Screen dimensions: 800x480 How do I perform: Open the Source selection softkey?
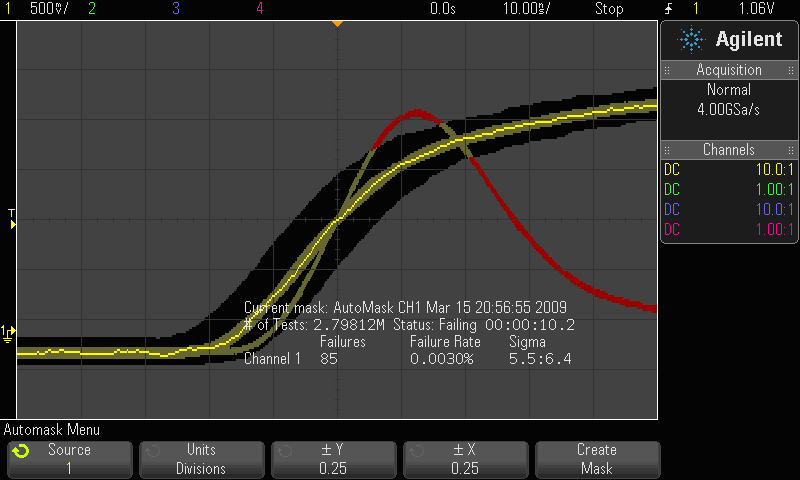click(69, 459)
